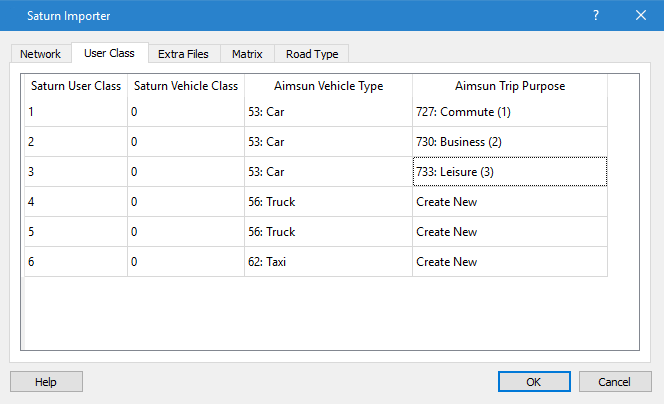Select Saturn User Class cell 6
The height and width of the screenshot is (404, 664).
(x=76, y=262)
